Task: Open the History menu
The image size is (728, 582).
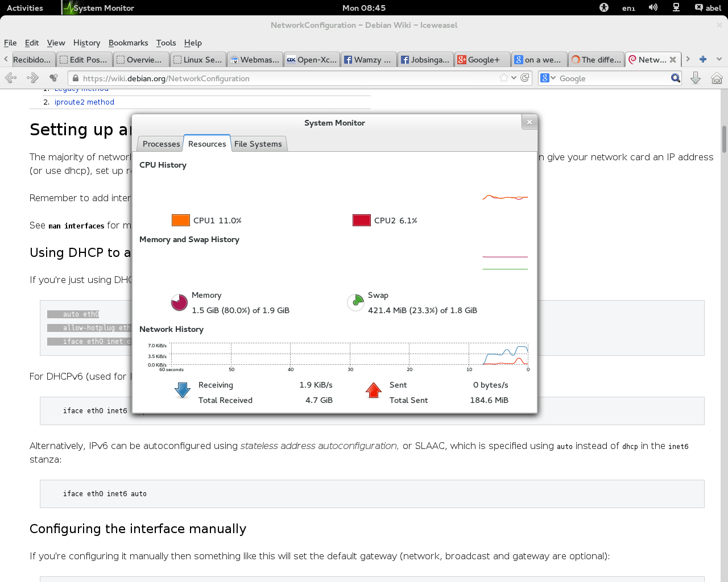Action: [x=86, y=43]
